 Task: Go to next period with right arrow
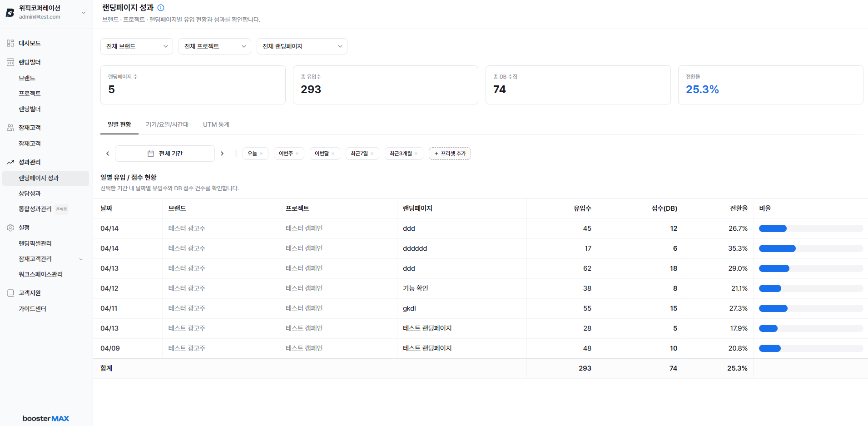pyautogui.click(x=222, y=154)
